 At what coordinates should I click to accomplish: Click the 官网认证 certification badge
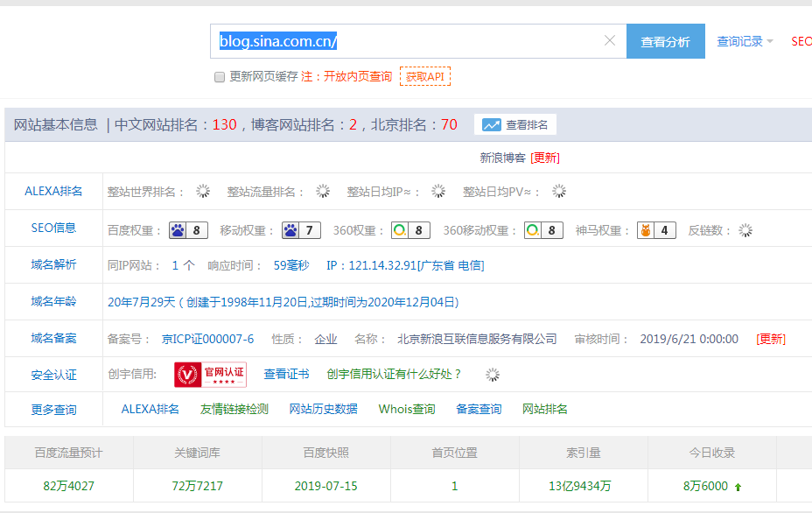(210, 375)
